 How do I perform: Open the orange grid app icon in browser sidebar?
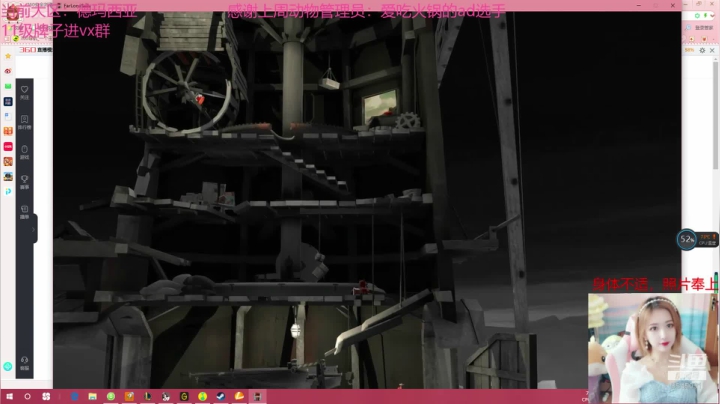click(8, 131)
